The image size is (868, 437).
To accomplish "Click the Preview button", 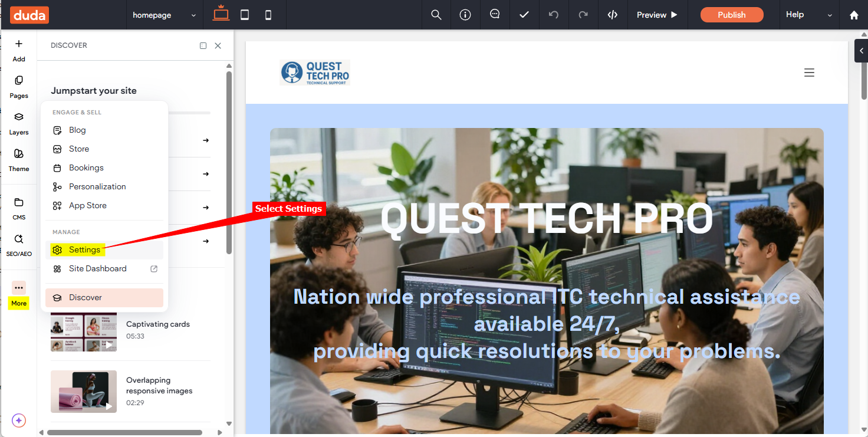I will (657, 15).
